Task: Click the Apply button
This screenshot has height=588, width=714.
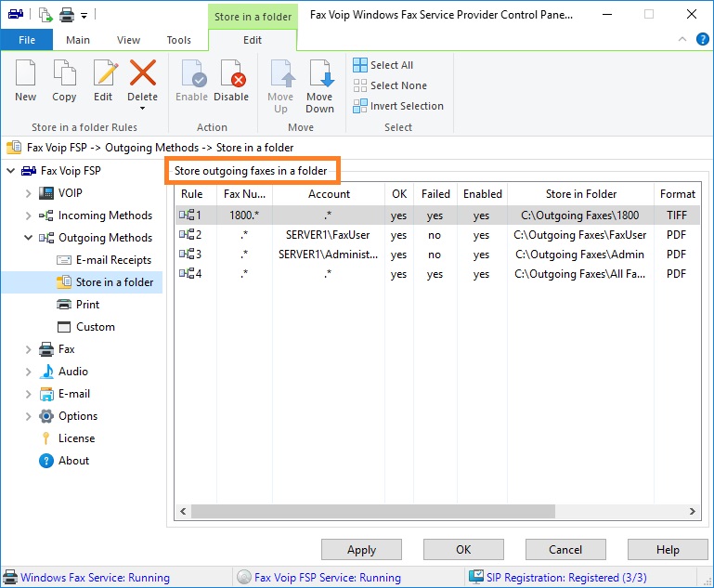Action: point(361,550)
